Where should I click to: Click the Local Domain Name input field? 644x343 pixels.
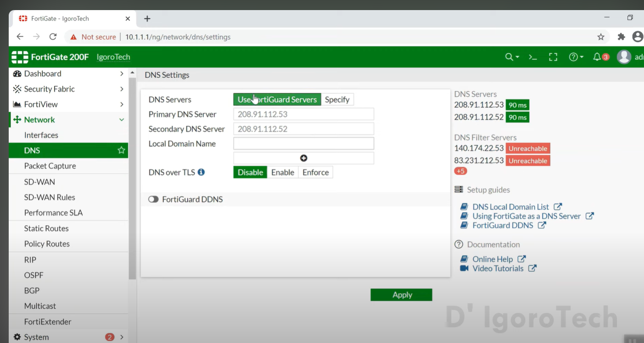(303, 144)
